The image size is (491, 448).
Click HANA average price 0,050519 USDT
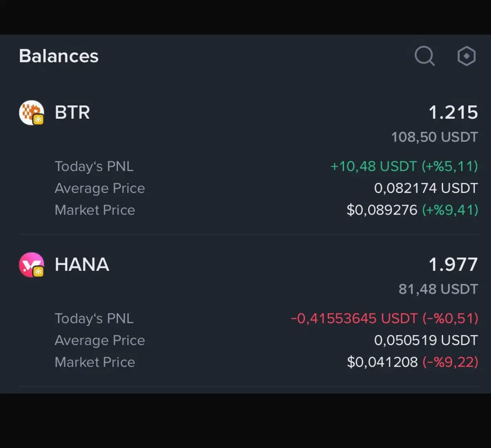point(426,340)
